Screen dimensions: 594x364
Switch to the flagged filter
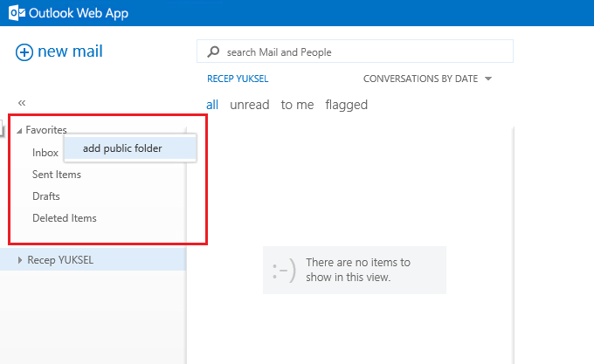(346, 105)
